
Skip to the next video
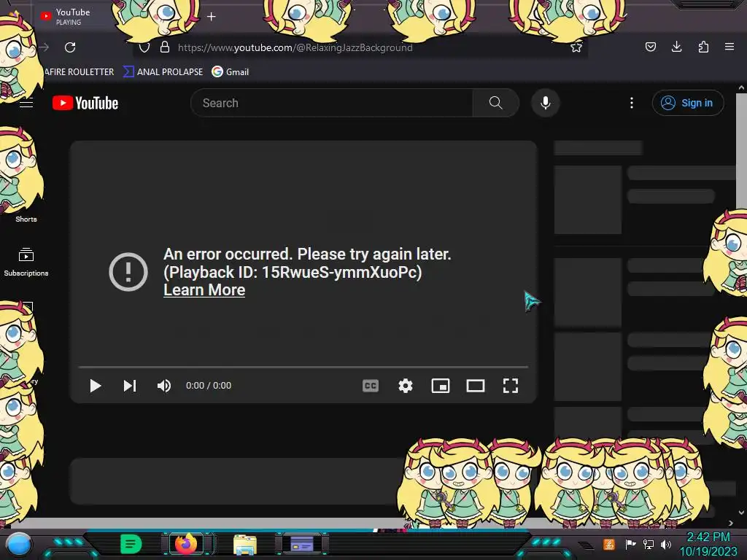[x=130, y=386]
